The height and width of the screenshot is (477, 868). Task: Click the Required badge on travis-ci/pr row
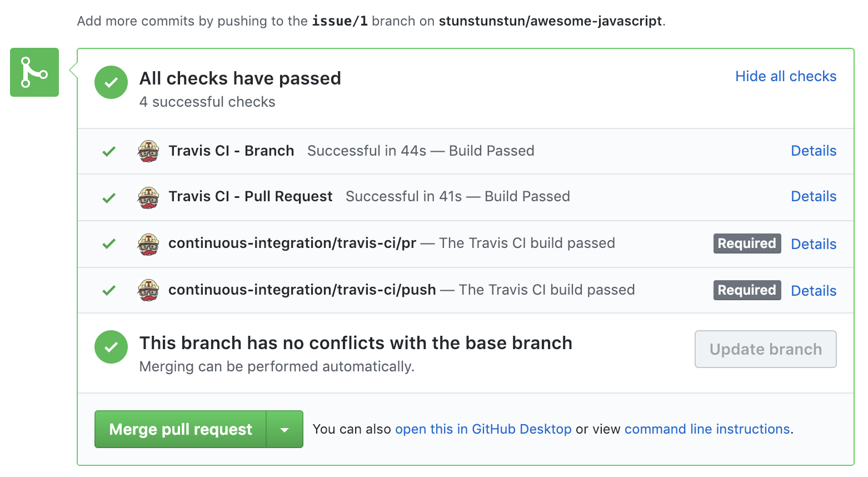[747, 244]
